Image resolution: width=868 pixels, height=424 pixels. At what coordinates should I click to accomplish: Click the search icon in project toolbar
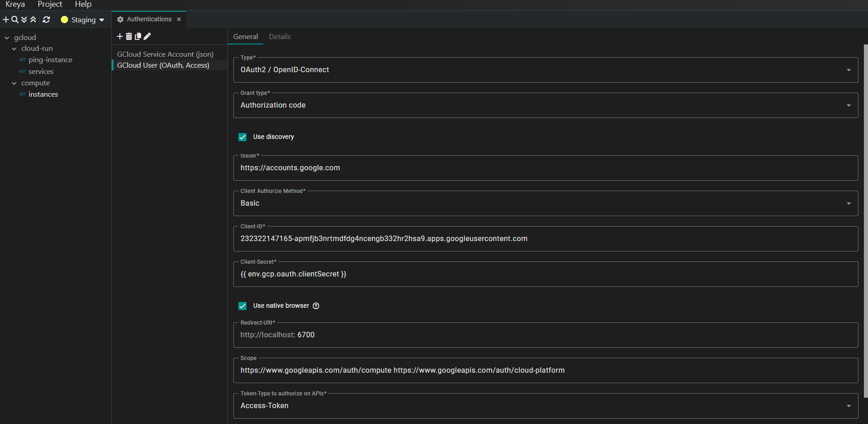pyautogui.click(x=15, y=20)
